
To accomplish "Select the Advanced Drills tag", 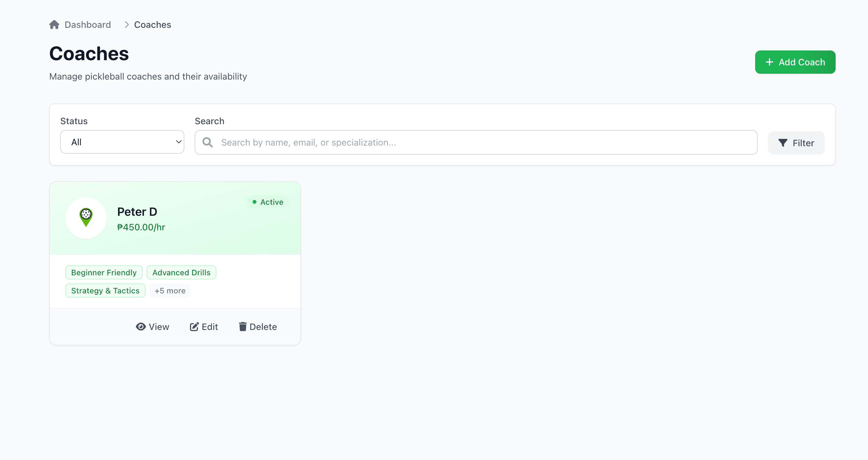I will click(181, 272).
